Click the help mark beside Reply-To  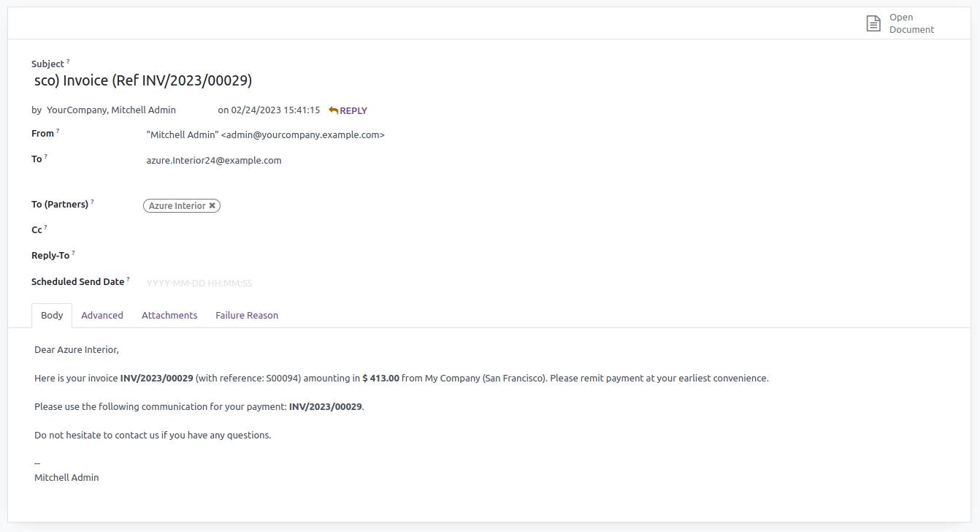pos(74,253)
